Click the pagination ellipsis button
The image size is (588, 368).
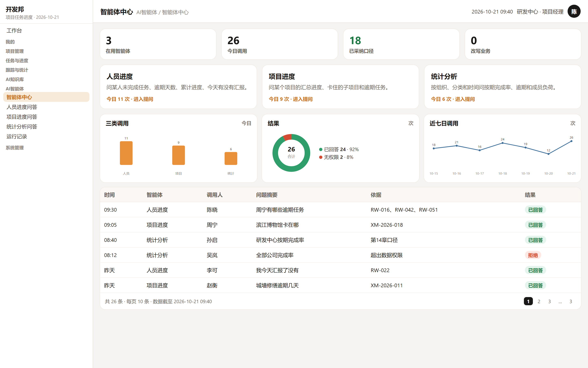click(x=560, y=301)
